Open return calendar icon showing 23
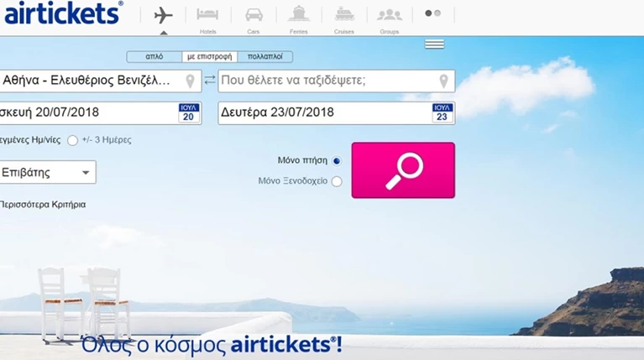 pos(442,113)
